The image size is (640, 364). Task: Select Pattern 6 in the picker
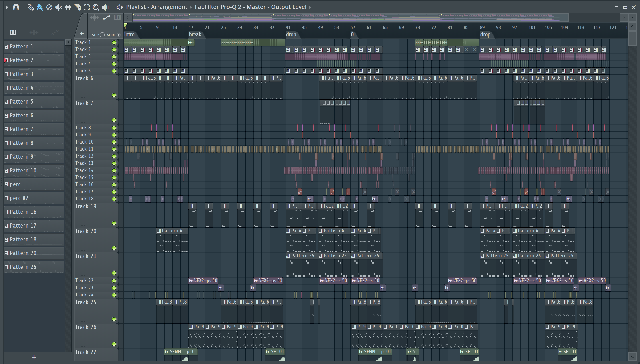coord(34,115)
